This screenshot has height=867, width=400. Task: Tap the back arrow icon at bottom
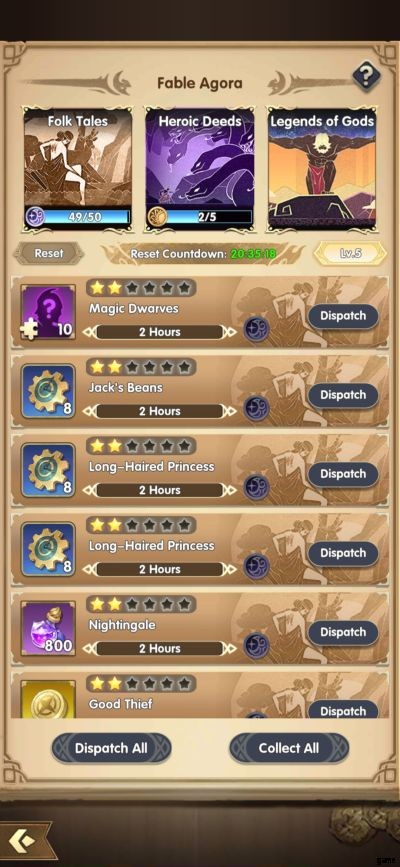pyautogui.click(x=24, y=840)
